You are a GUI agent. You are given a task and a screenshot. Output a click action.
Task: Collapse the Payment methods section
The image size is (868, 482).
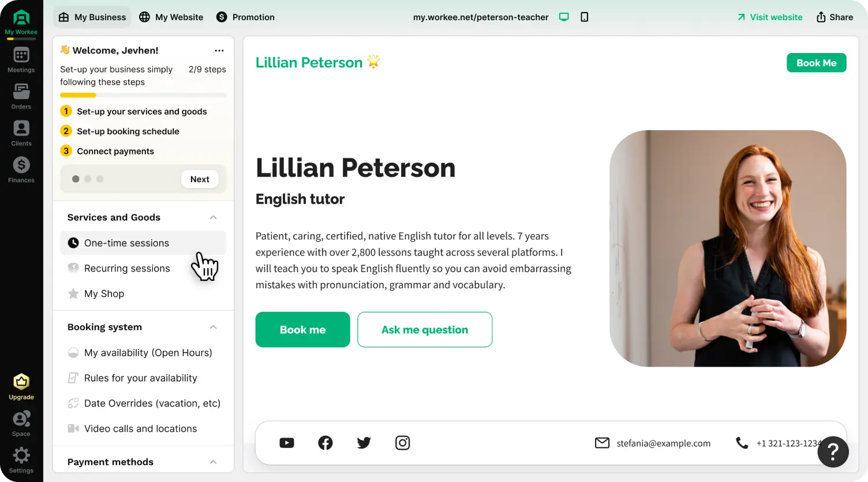(213, 461)
